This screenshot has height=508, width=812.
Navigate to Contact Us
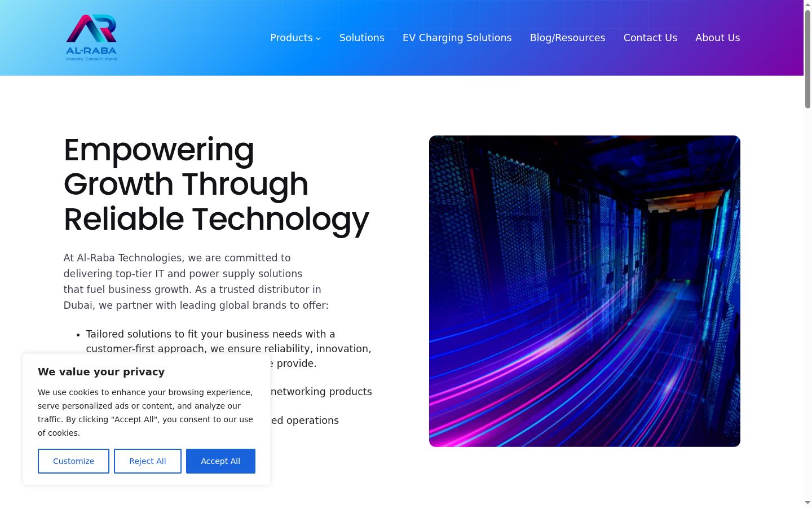pos(650,38)
